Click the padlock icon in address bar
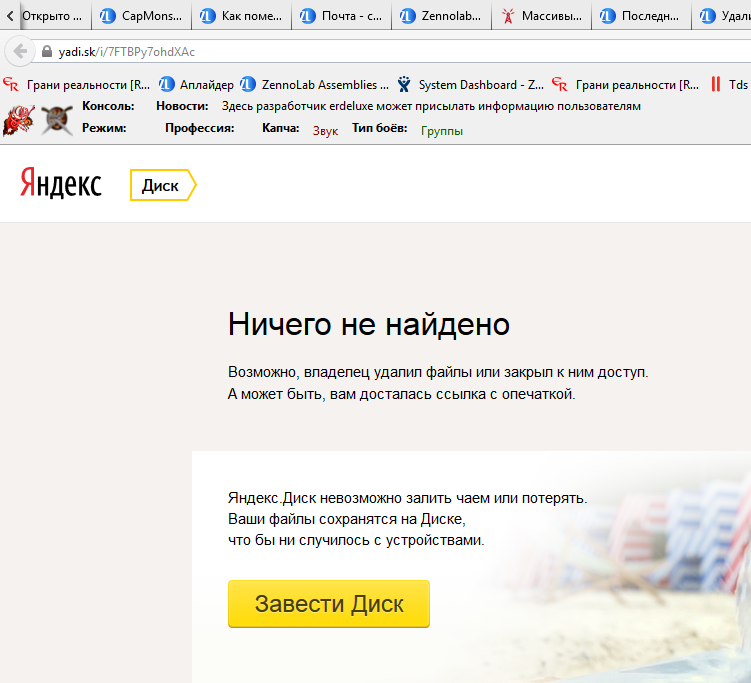 click(x=46, y=52)
